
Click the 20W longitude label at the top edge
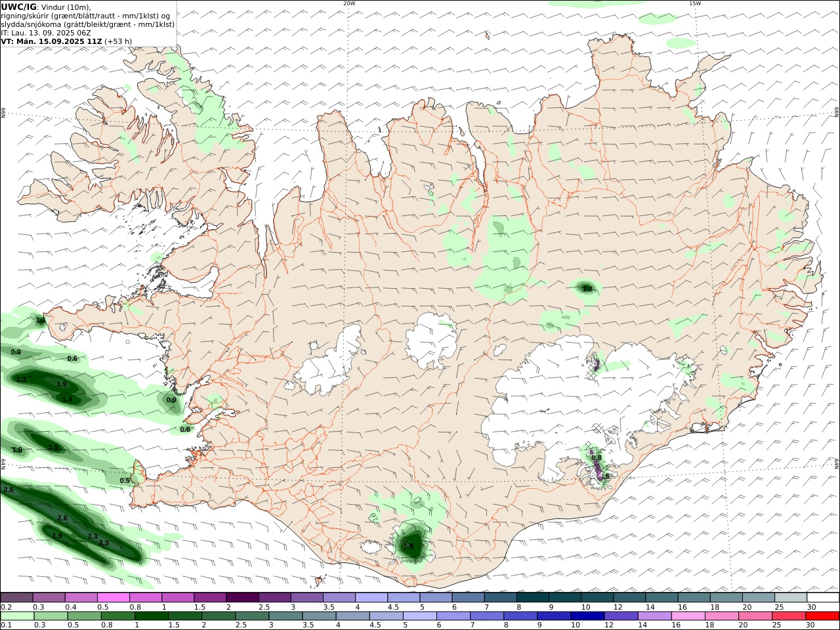349,3
